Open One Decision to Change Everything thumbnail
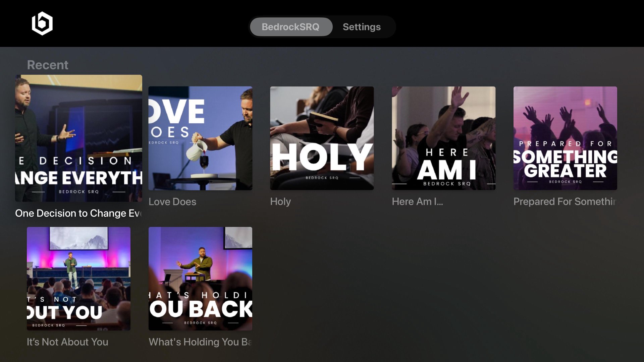644x362 pixels. coord(78,138)
